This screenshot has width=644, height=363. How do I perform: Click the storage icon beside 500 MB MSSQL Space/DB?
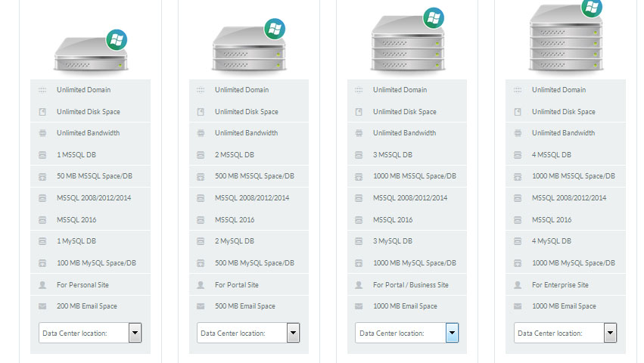click(x=201, y=176)
